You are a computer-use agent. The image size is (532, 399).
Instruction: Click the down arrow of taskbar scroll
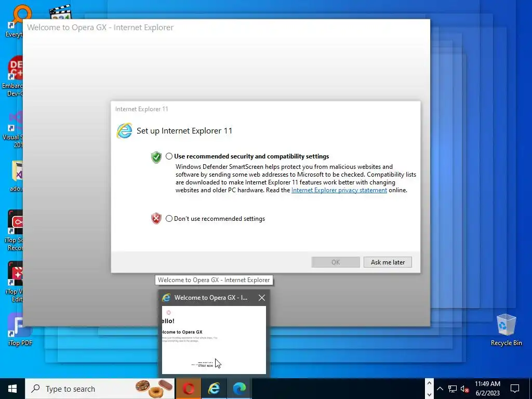pos(429,395)
